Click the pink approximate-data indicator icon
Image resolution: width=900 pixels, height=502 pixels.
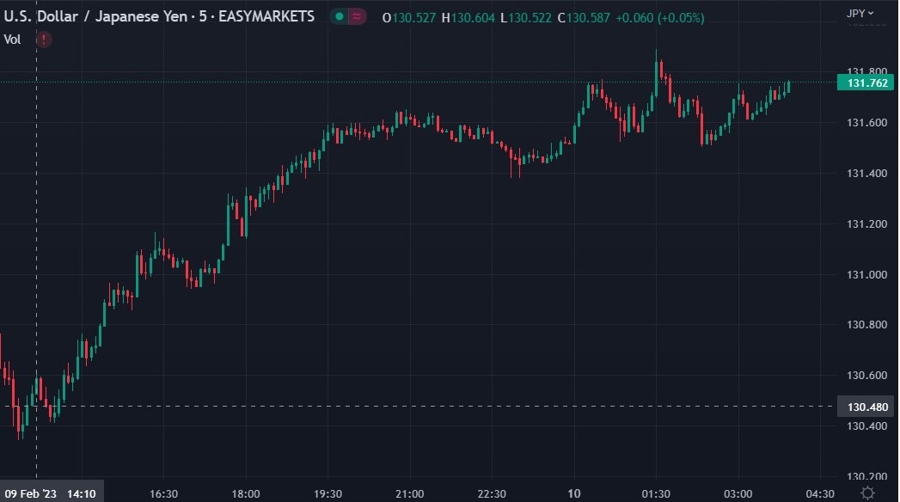coord(356,17)
